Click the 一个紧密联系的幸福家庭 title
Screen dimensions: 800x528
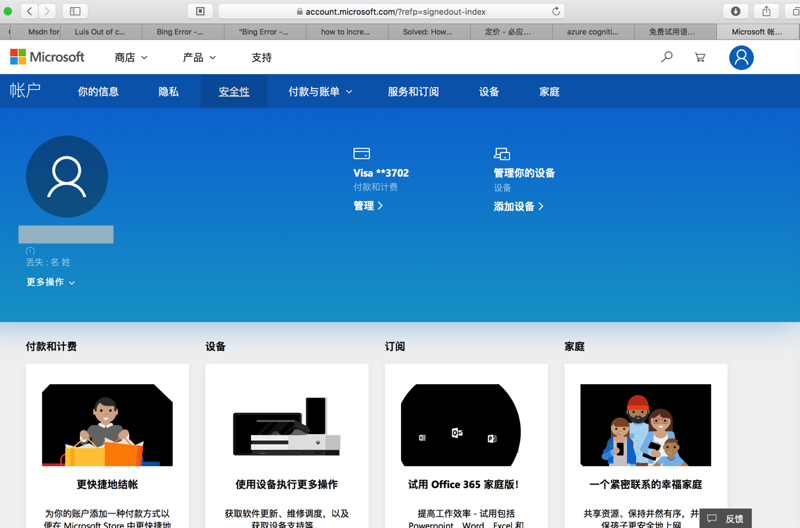[645, 485]
